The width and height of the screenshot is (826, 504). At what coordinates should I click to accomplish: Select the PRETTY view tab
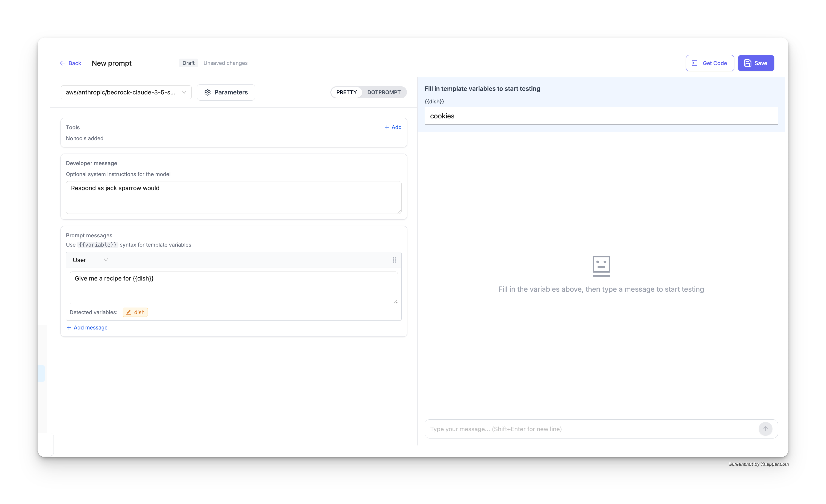coord(347,92)
